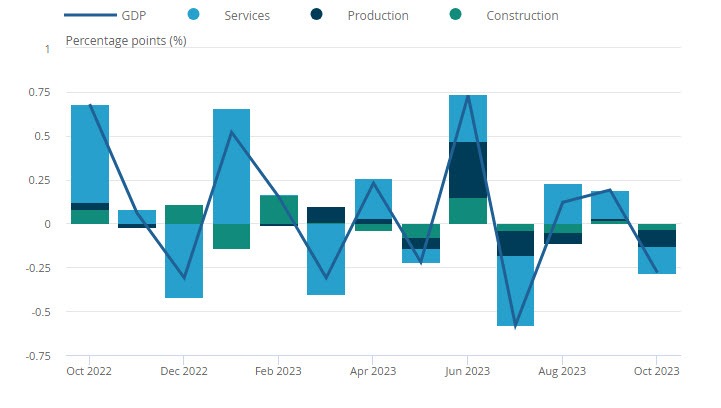Select the Dec 2022 negative Services bar
The width and height of the screenshot is (721, 408).
click(x=184, y=261)
